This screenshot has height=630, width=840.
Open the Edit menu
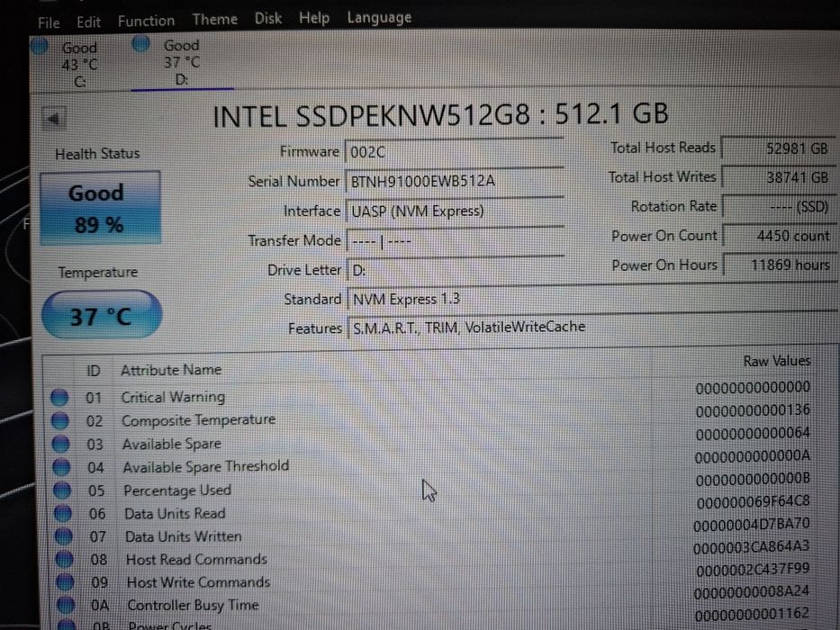coord(88,22)
